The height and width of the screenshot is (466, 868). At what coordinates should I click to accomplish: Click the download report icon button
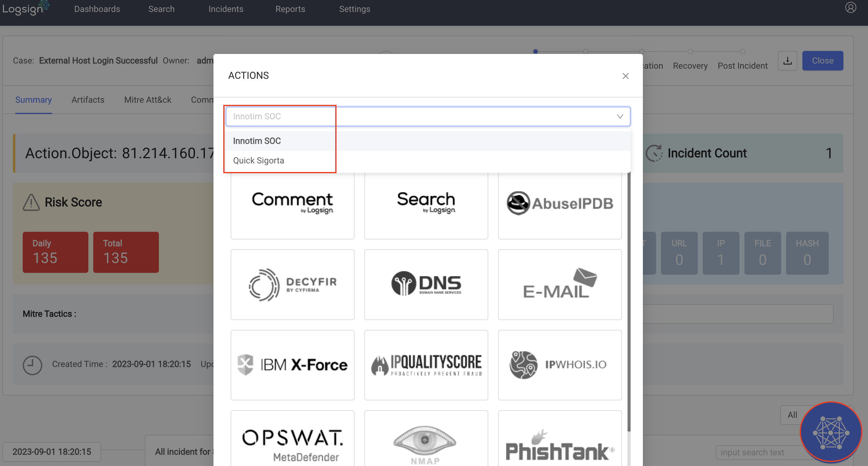787,61
